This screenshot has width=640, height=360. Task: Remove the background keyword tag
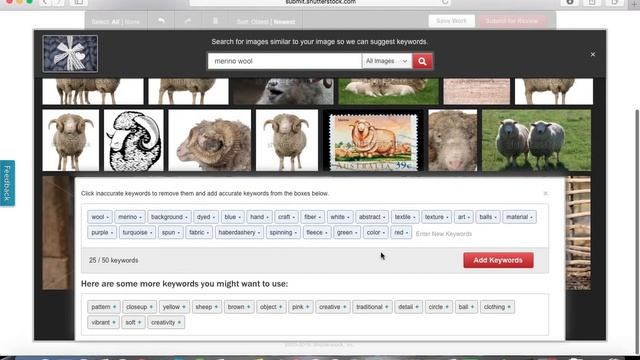169,217
